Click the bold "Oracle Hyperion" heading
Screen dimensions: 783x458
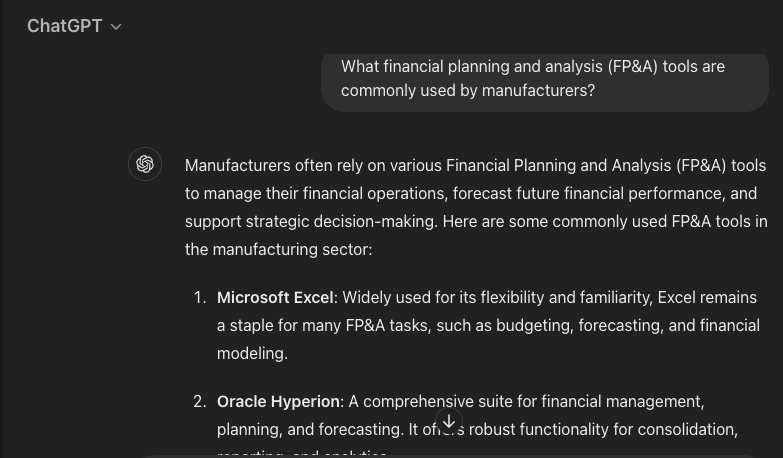(278, 401)
